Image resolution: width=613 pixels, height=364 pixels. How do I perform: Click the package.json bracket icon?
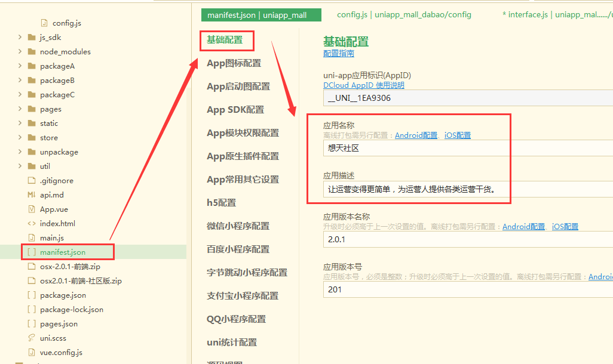click(32, 295)
